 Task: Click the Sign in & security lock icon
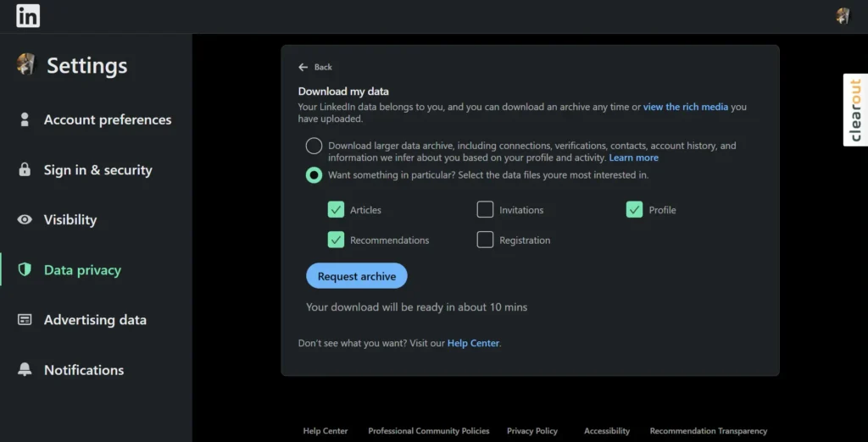(x=25, y=169)
